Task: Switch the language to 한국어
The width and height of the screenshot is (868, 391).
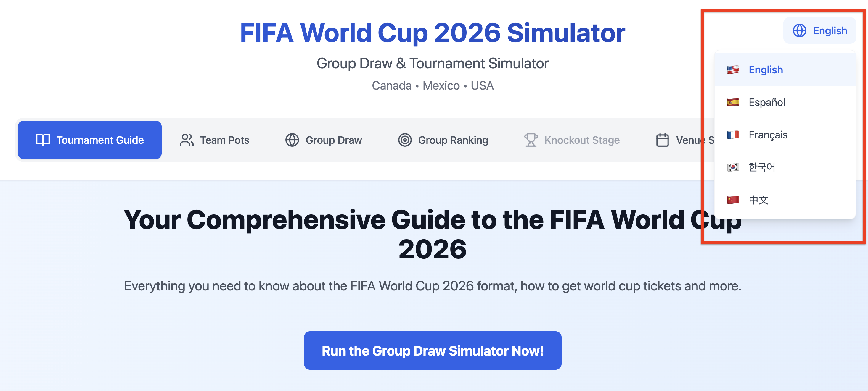Action: [x=763, y=167]
